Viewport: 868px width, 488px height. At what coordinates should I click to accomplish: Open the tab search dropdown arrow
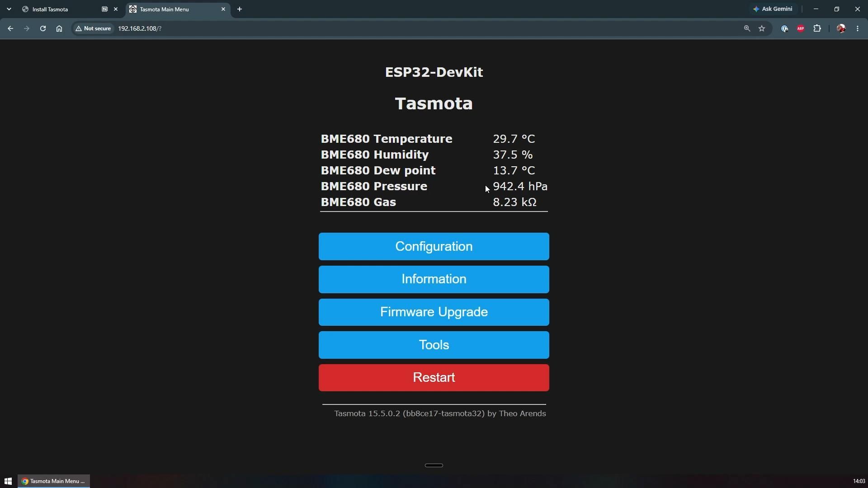[9, 9]
